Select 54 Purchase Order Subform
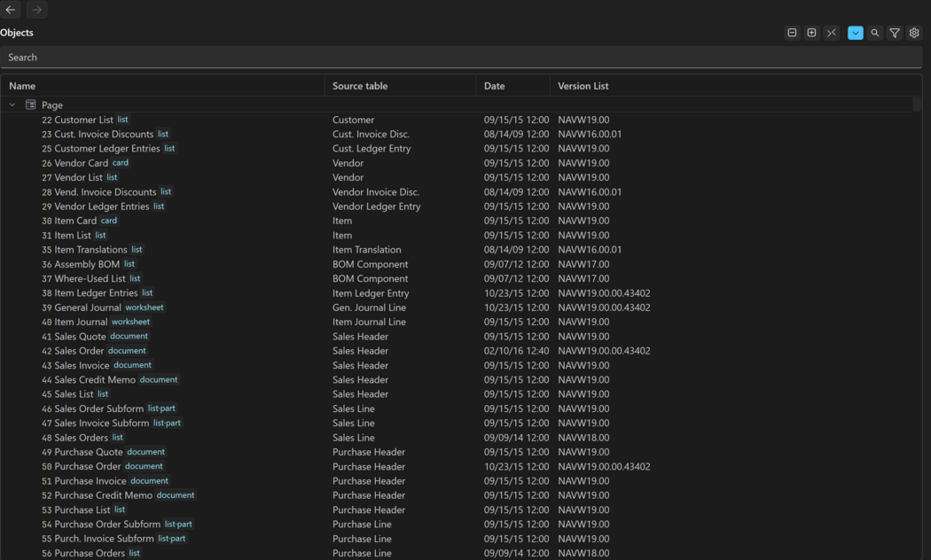The width and height of the screenshot is (931, 560). pyautogui.click(x=101, y=525)
